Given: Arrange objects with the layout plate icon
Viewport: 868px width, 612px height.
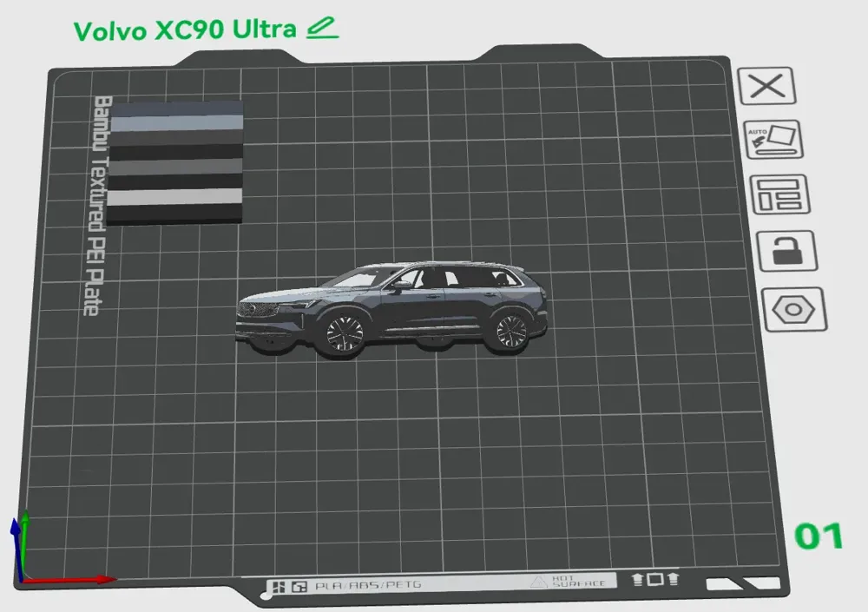Looking at the screenshot, I should tap(779, 194).
